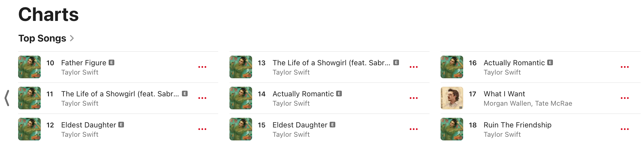The image size is (644, 165).
Task: Expand the Top Songs chart list
Action: pos(46,38)
